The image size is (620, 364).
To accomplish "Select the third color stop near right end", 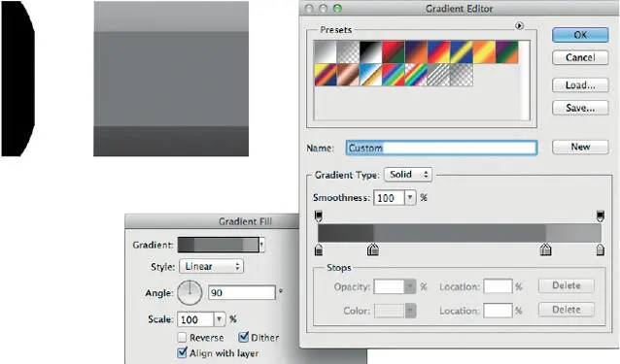I will (x=546, y=249).
